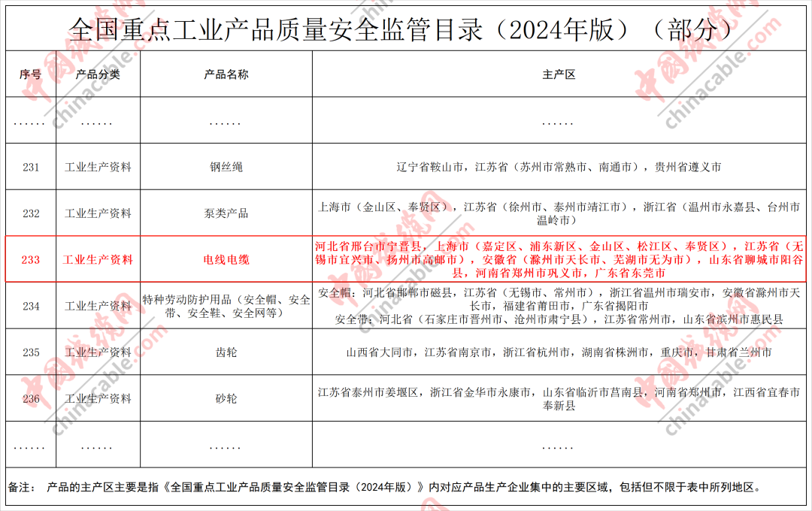The height and width of the screenshot is (511, 812).
Task: Click the 安全带 production area line
Action: [x=559, y=319]
